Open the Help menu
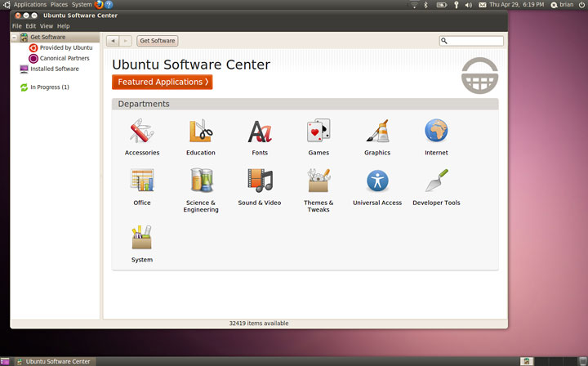588x366 pixels. tap(64, 26)
